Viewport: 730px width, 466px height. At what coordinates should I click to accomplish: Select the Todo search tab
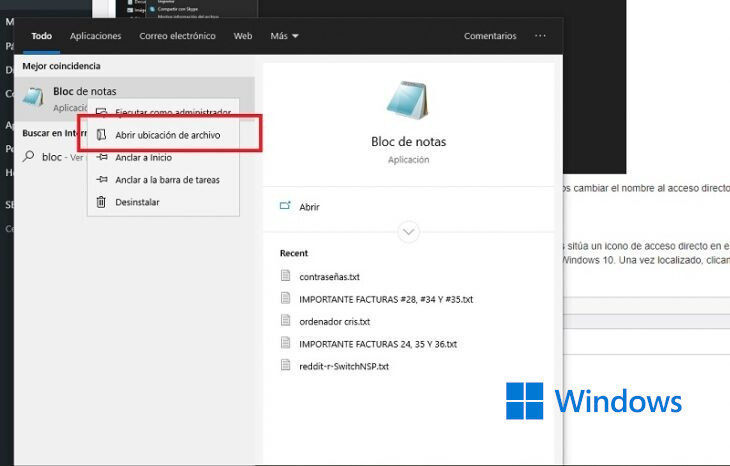41,36
